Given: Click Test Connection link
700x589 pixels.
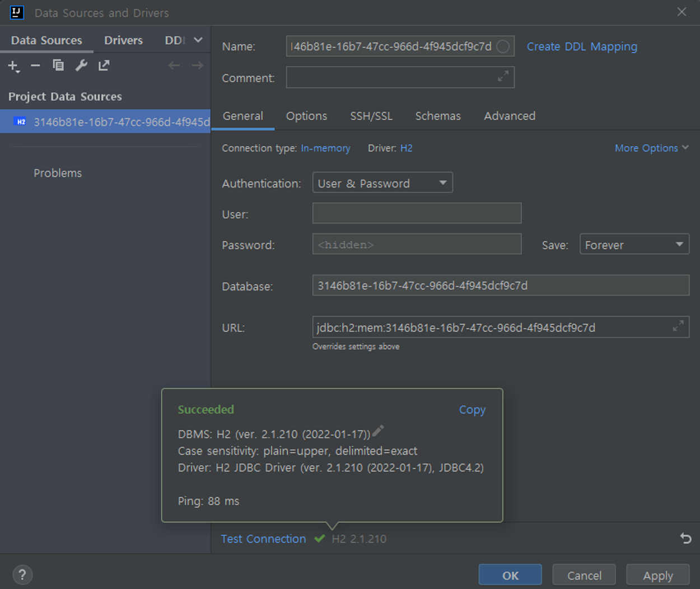Looking at the screenshot, I should coord(263,539).
